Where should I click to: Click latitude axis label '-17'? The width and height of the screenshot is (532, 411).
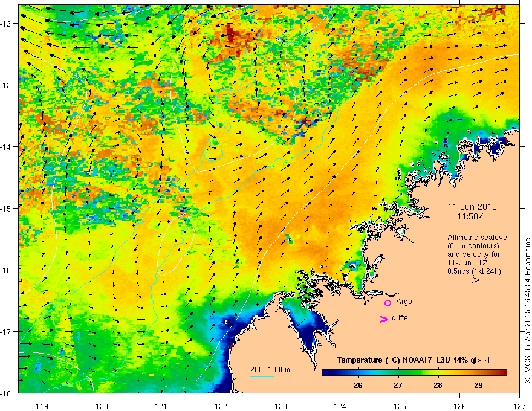6,332
